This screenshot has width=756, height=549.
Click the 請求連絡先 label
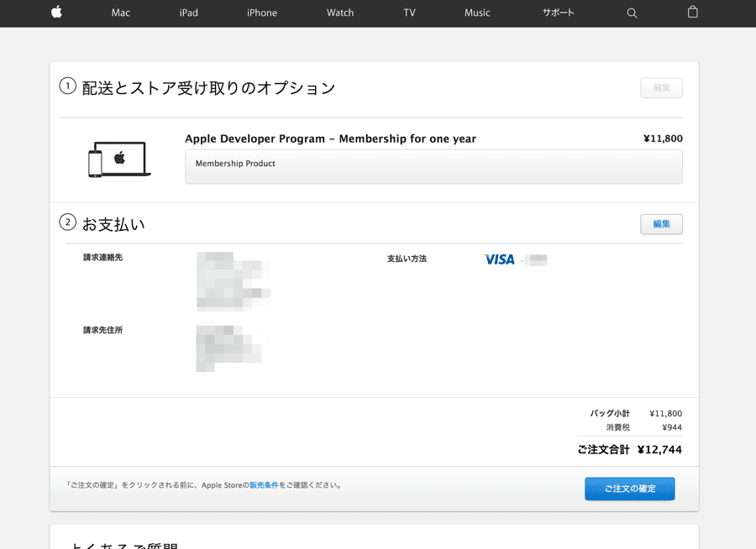click(102, 258)
